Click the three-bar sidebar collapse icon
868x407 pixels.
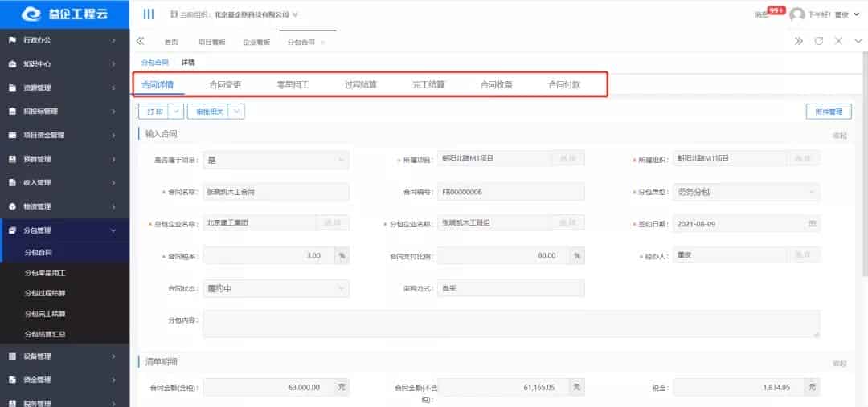tap(149, 14)
